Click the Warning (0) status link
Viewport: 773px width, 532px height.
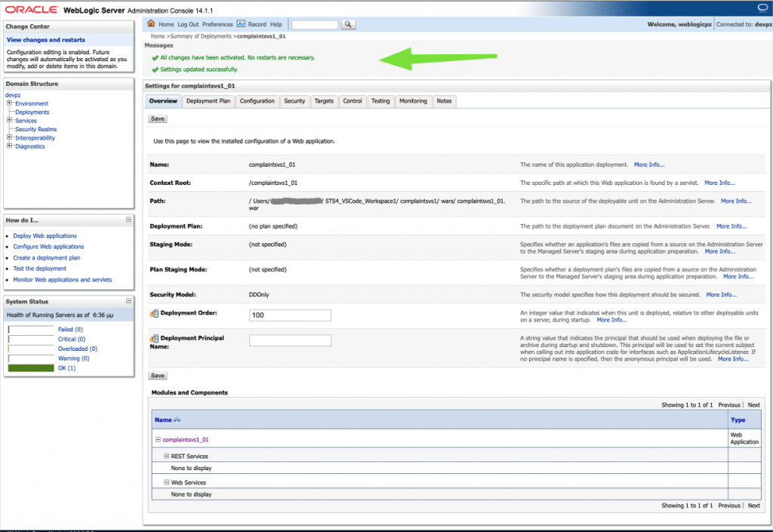[73, 358]
